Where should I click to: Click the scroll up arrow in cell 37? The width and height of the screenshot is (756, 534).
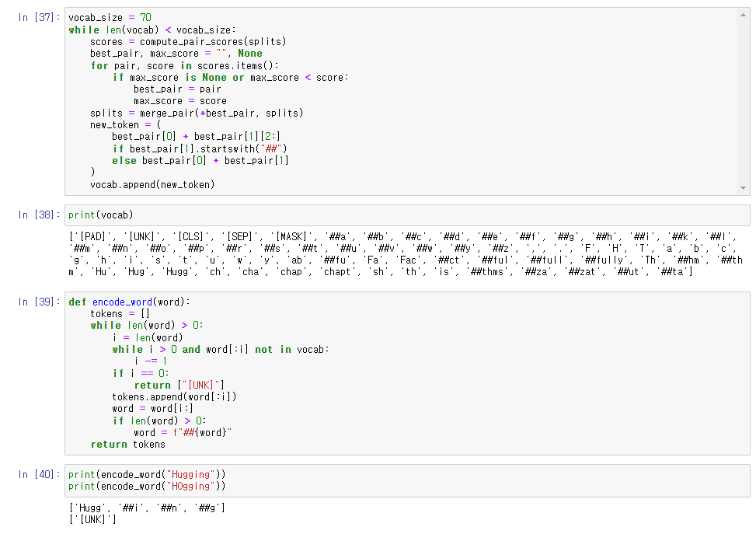(743, 16)
